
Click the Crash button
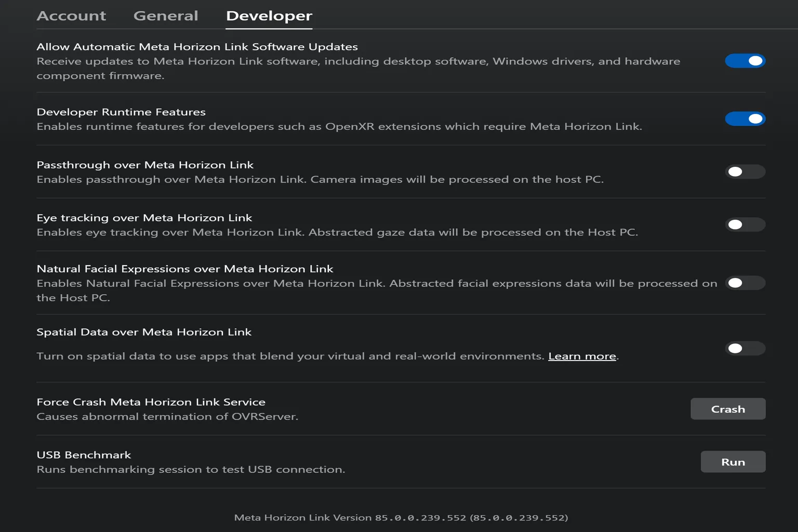pos(728,409)
